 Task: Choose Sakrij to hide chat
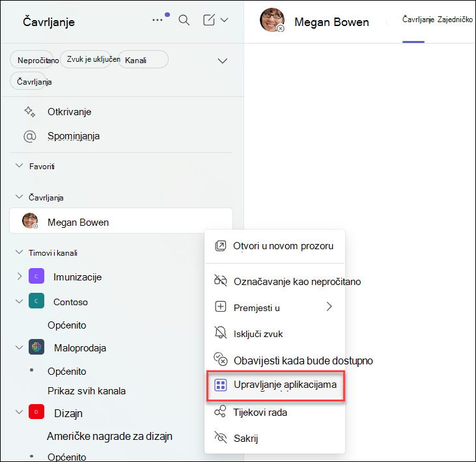(275, 438)
